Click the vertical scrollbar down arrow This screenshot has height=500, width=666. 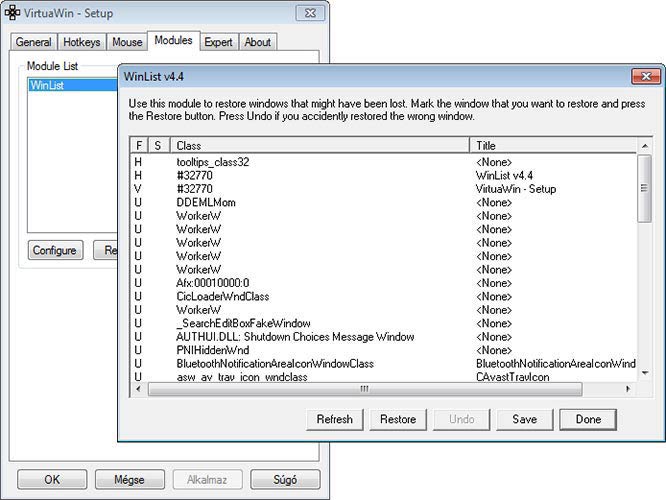645,374
